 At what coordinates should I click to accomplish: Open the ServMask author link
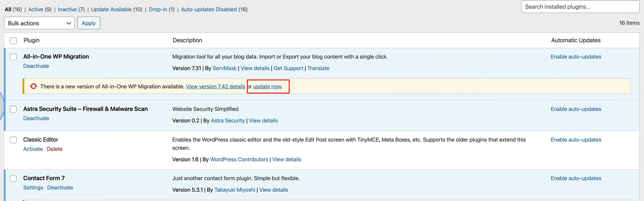(225, 68)
